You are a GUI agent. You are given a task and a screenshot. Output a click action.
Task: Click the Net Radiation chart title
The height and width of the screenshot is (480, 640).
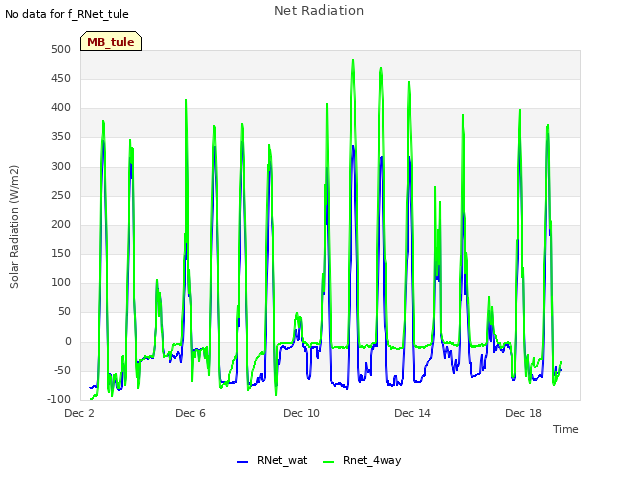(319, 11)
